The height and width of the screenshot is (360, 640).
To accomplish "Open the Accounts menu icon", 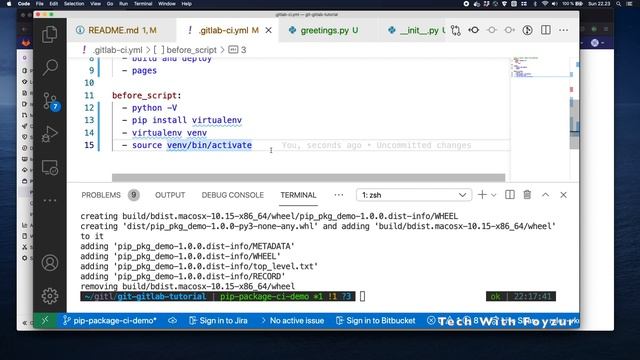I will pyautogui.click(x=50, y=263).
